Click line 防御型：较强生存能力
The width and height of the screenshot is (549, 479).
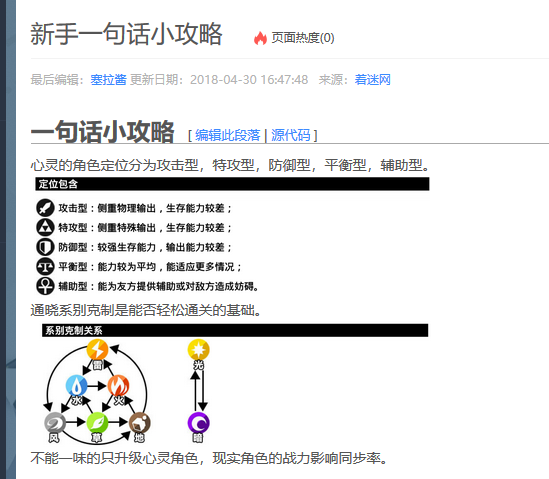145,247
